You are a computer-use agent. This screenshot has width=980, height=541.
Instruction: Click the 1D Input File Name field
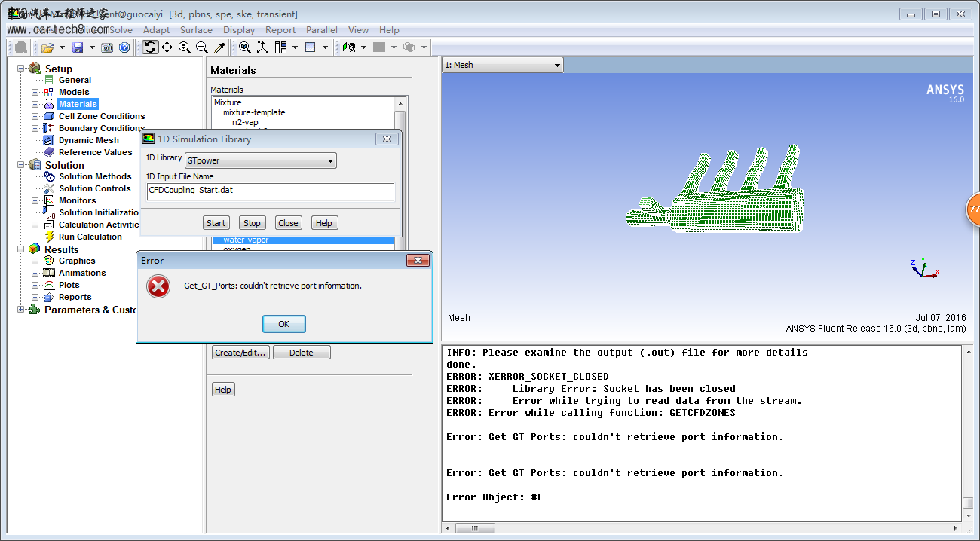coord(271,191)
